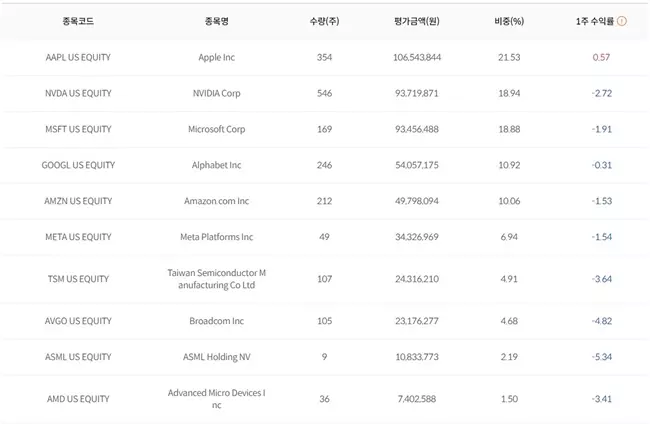Viewport: 650px width, 424px height.
Task: Select the Taiwan Semiconductor Manufacturing name cell
Action: 216,279
